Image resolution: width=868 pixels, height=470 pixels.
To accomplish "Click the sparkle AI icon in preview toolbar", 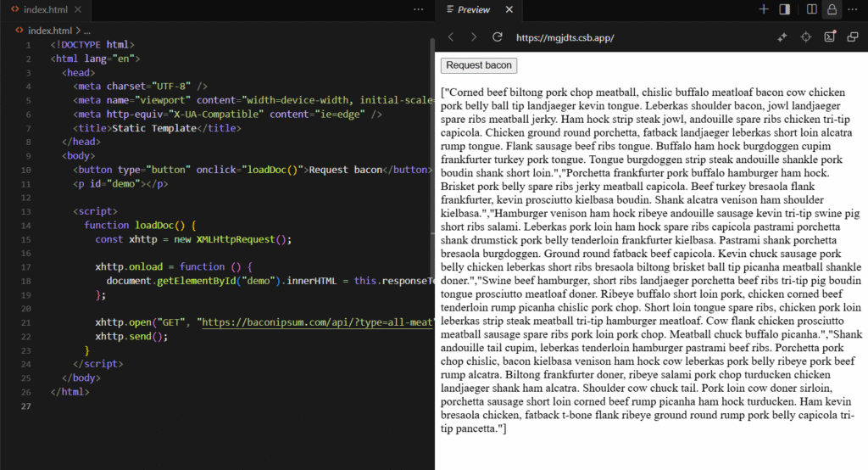I will point(782,37).
